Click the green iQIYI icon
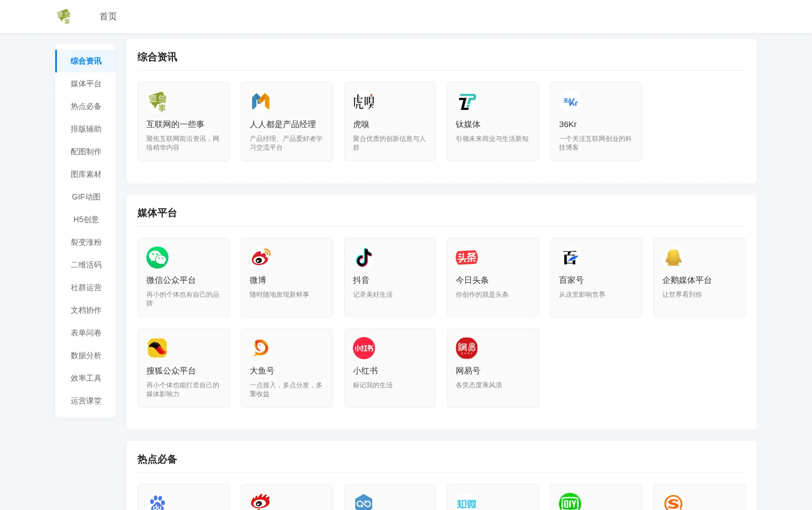 (570, 502)
